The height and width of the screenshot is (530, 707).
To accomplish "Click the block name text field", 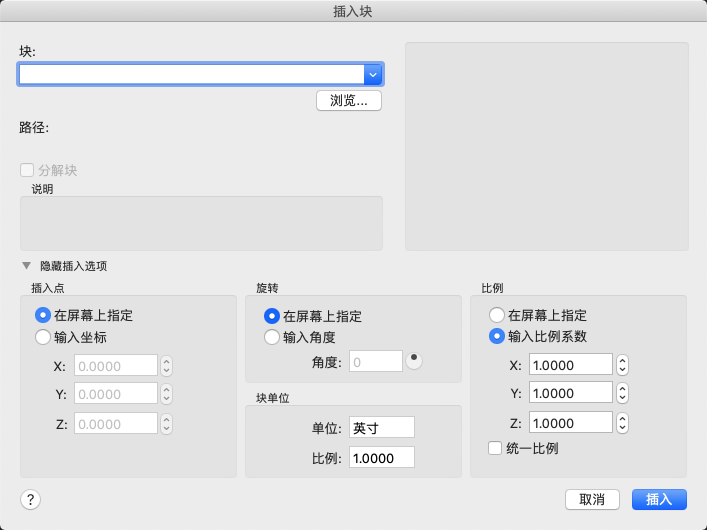I will pyautogui.click(x=192, y=74).
